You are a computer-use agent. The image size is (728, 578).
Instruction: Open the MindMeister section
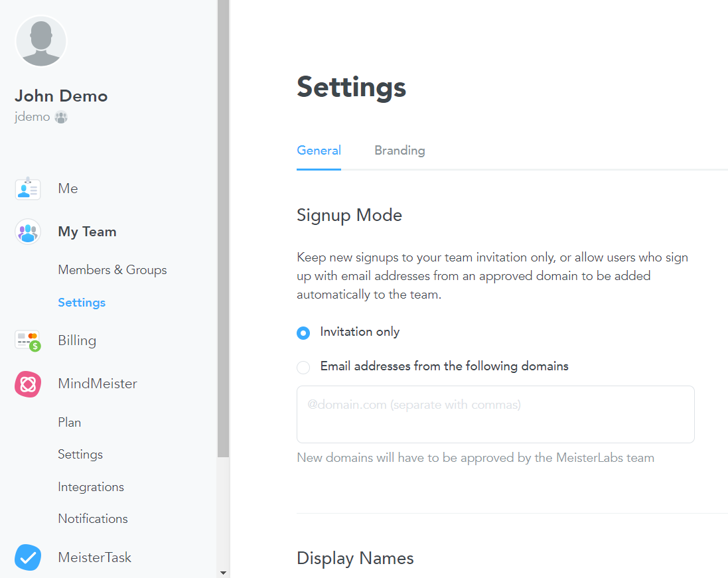pos(98,384)
